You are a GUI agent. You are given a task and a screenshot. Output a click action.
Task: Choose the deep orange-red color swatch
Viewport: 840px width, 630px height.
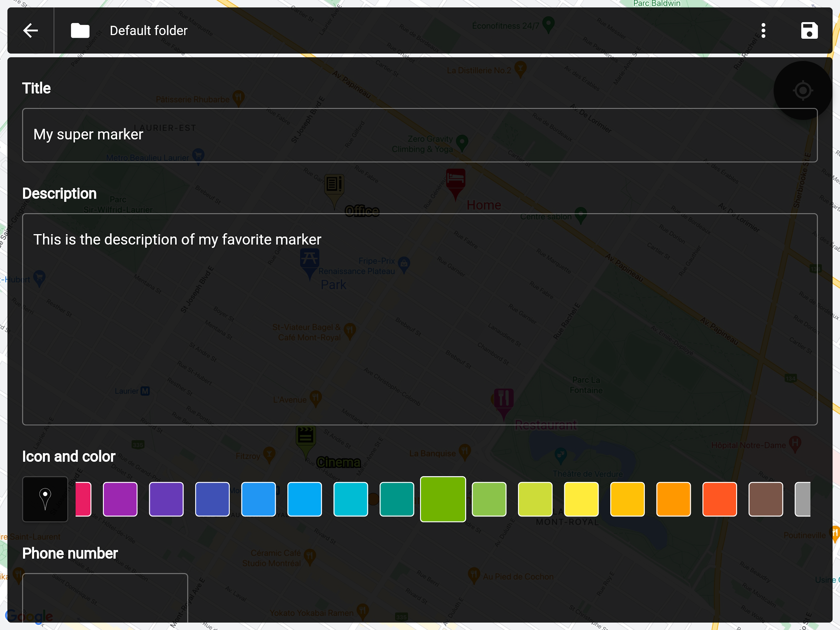[720, 499]
